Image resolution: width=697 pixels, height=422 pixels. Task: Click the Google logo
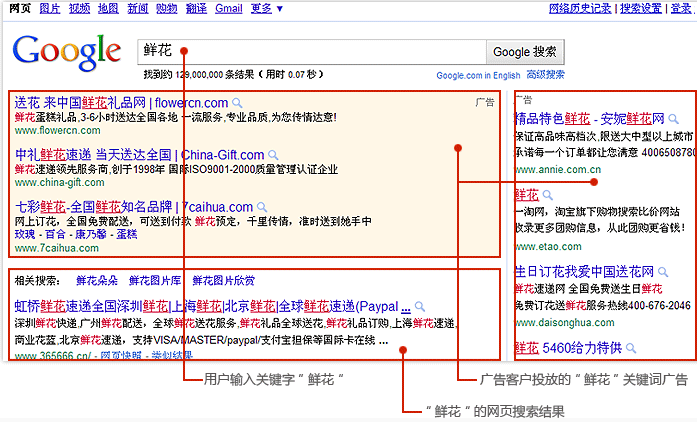tap(67, 52)
